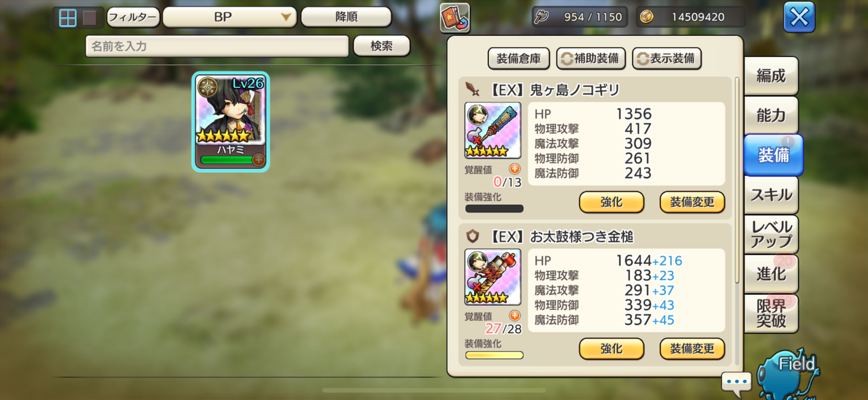Tap the 鬼ヶ島ノコギリ weapon thumbnail
This screenshot has width=868, height=400.
point(493,131)
